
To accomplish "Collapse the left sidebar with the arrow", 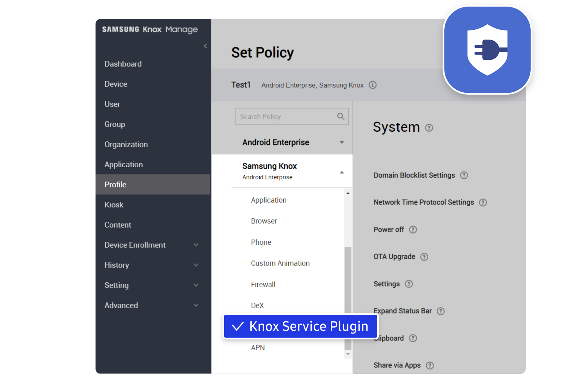I will tap(205, 46).
